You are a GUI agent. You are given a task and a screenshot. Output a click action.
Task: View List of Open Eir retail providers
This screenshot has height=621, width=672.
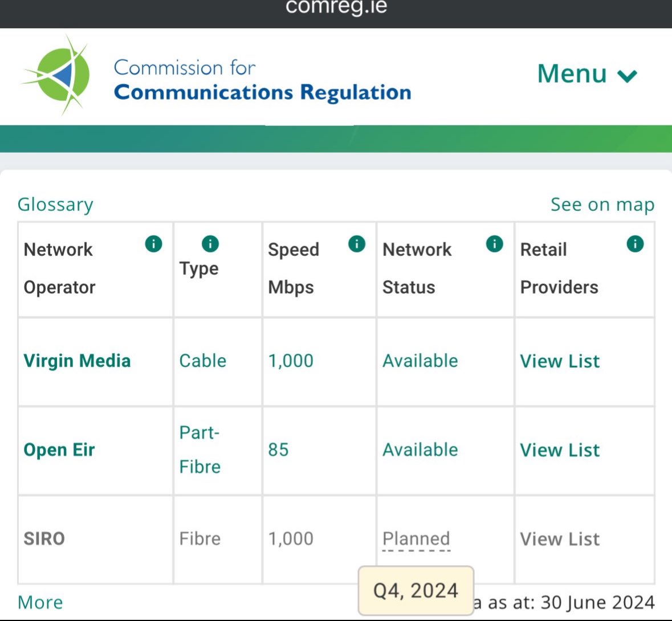point(560,450)
